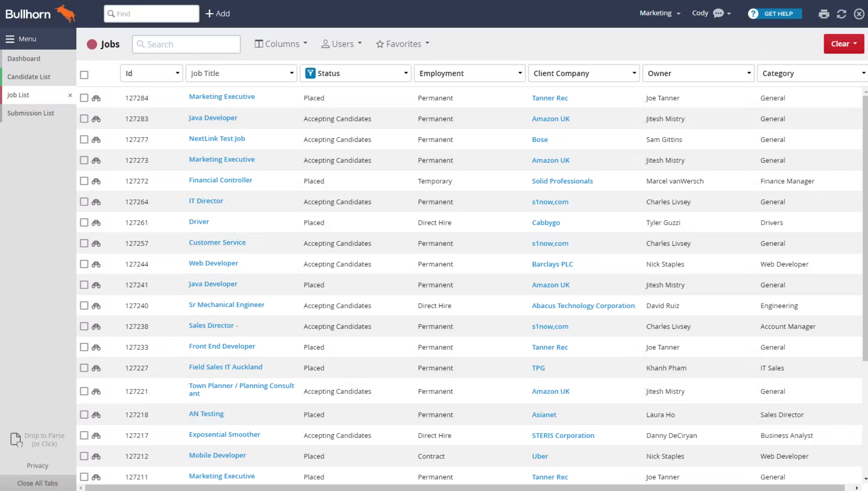Screen dimensions: 868x491
Task: Check the checkbox for job 127284
Action: 84,98
